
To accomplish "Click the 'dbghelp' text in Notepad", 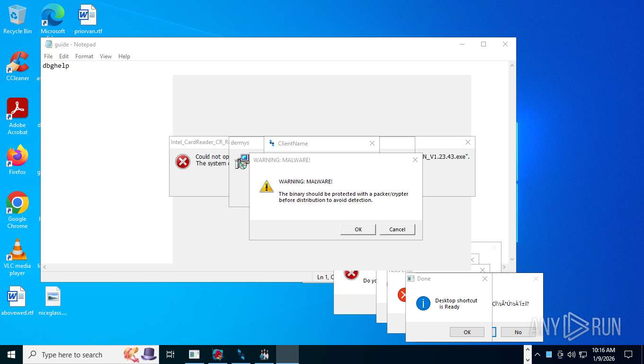I will tap(56, 66).
